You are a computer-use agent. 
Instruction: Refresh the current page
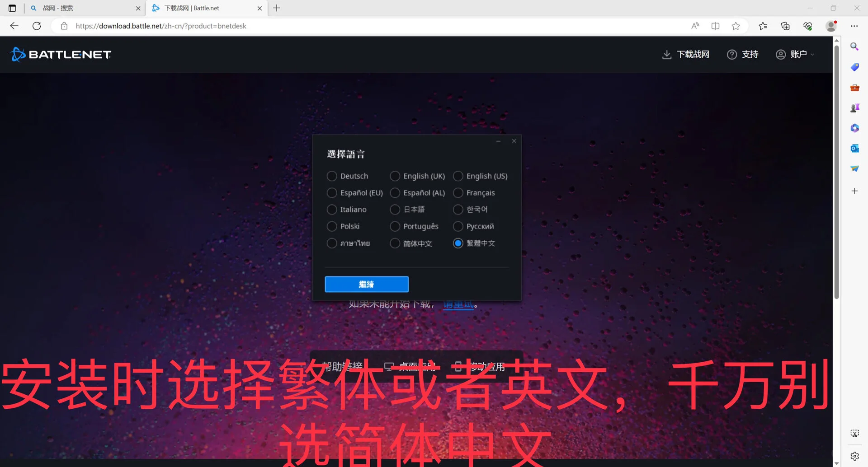tap(37, 26)
